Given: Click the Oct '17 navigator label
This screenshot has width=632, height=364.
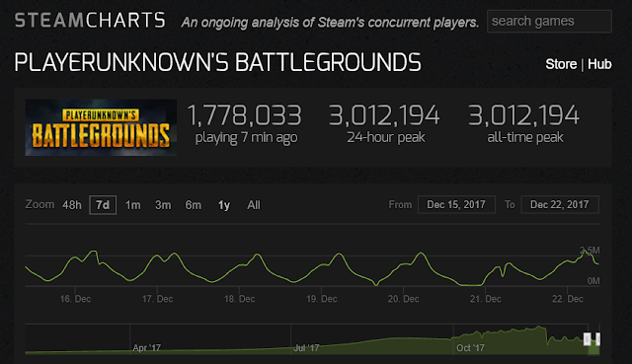Looking at the screenshot, I should (470, 348).
